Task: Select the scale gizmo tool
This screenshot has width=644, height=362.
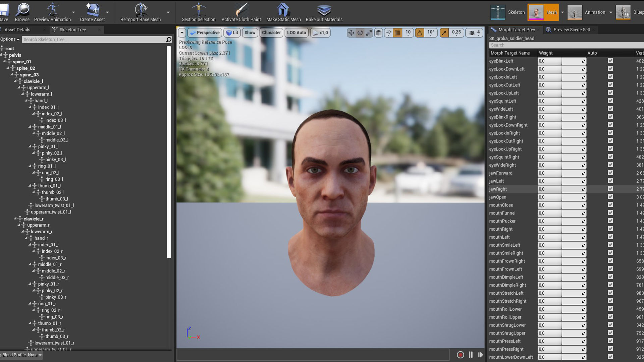Action: point(369,33)
